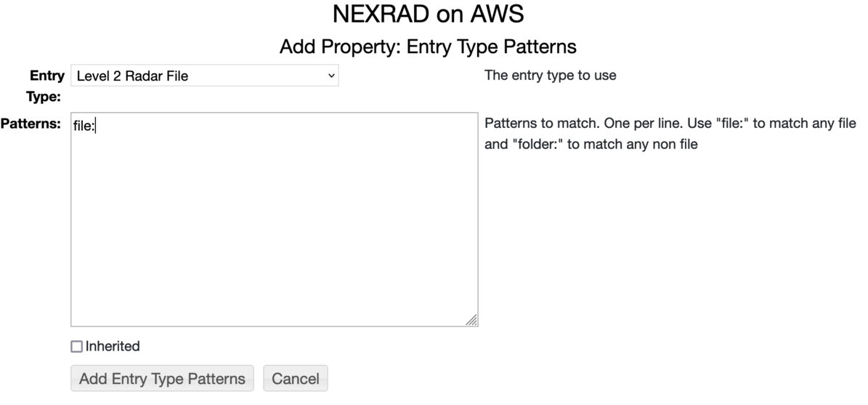Viewport: 868px width, 405px height.
Task: Click the 'Inherited' checkbox label text
Action: (113, 347)
